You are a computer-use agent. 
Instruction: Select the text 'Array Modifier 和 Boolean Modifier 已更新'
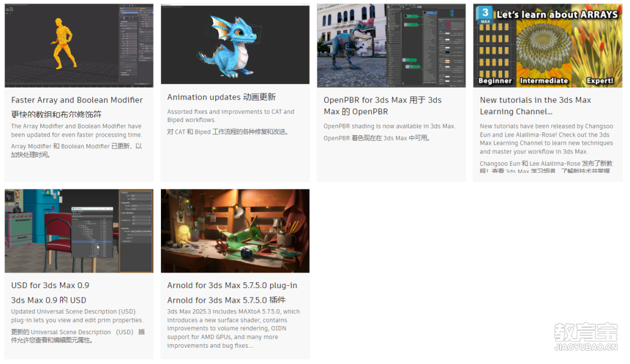pyautogui.click(x=71, y=146)
